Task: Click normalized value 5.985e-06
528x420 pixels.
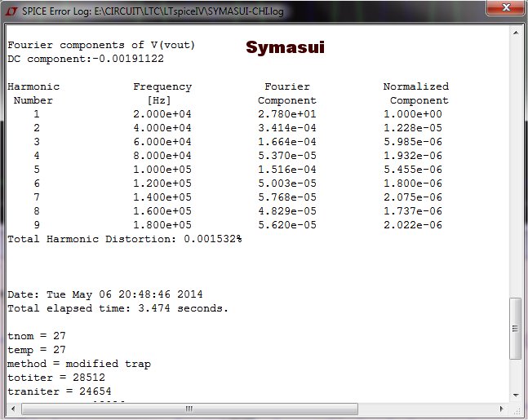Action: [412, 142]
